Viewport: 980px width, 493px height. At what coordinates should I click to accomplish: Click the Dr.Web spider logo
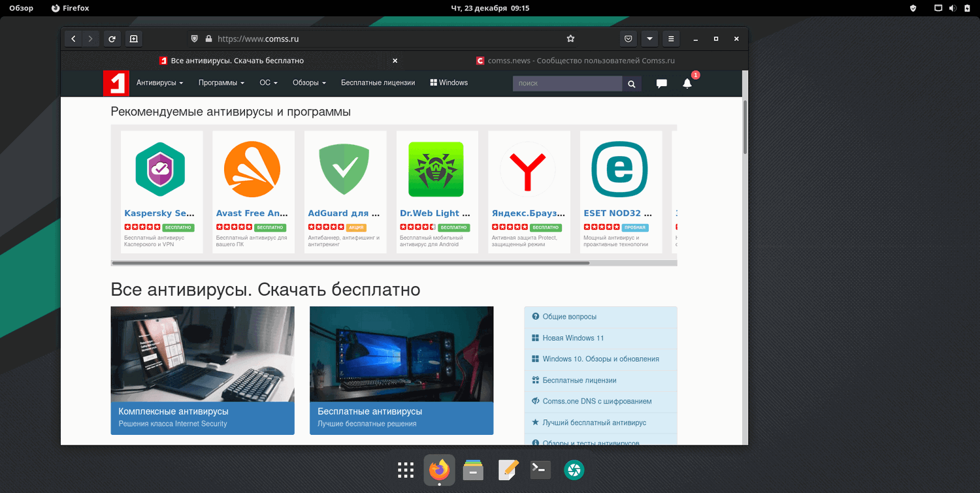(436, 169)
